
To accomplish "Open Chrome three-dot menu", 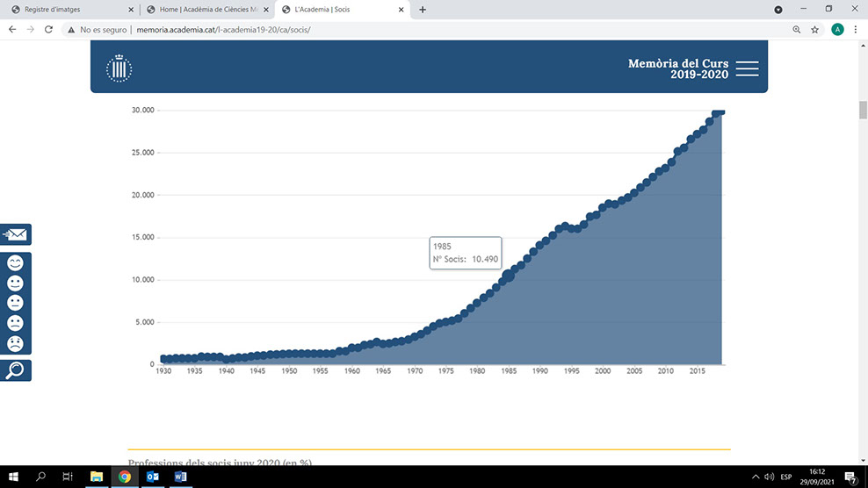I will coord(856,29).
